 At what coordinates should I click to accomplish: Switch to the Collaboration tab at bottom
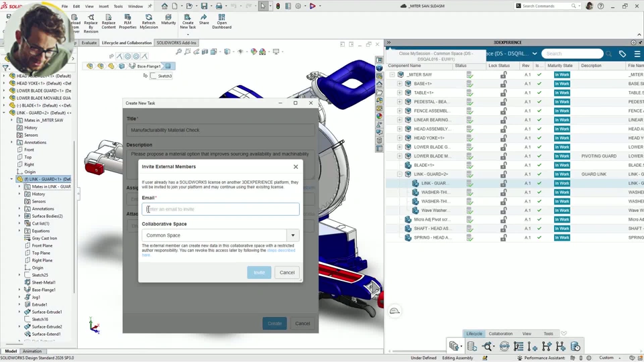[x=500, y=334]
